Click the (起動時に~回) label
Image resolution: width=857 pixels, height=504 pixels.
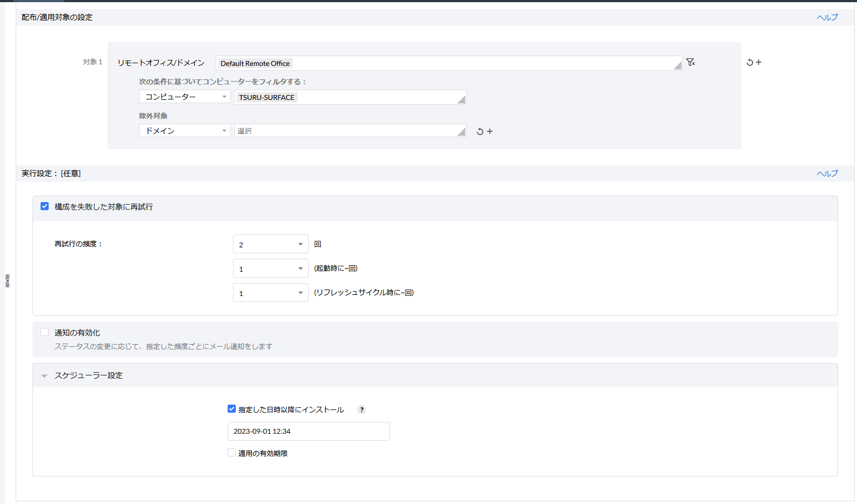tap(336, 268)
